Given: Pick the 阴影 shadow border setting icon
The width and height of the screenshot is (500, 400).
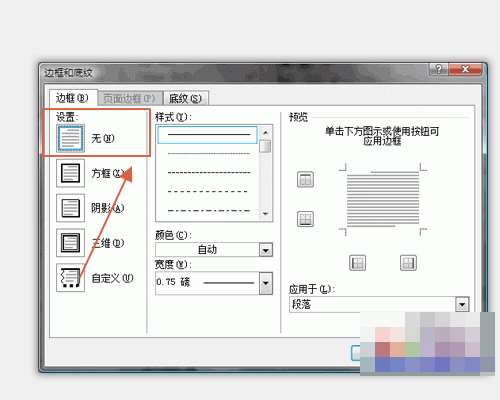Looking at the screenshot, I should [70, 208].
